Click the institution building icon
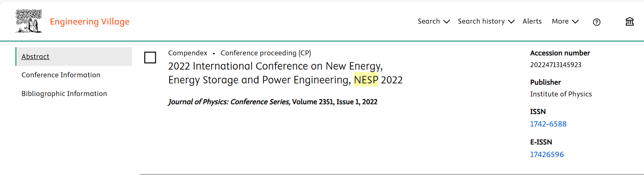Image resolution: width=644 pixels, height=179 pixels. 629,22
